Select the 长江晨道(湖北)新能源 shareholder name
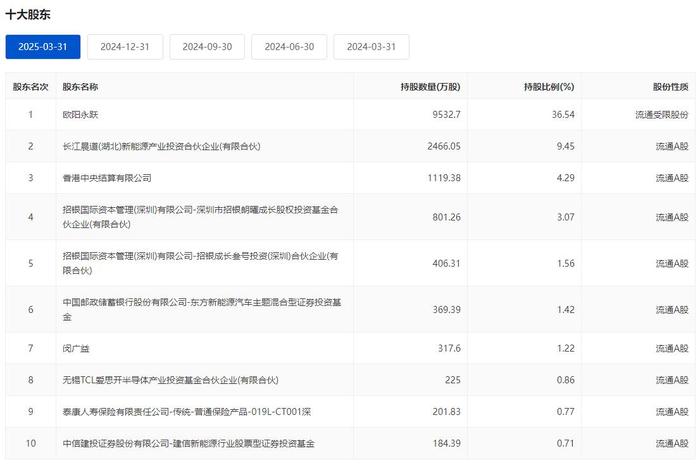Viewport: 700px width, 465px height. pos(162,146)
